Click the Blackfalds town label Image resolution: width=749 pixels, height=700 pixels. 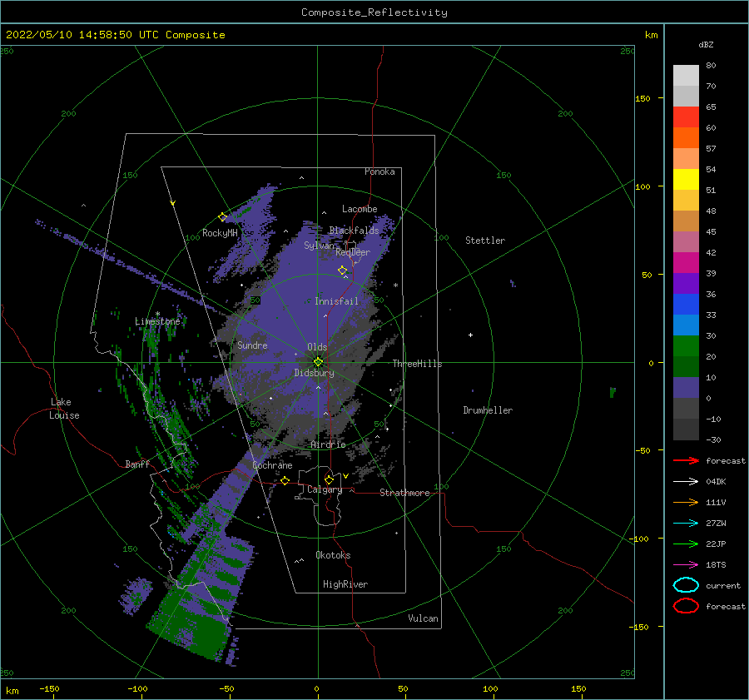(354, 231)
